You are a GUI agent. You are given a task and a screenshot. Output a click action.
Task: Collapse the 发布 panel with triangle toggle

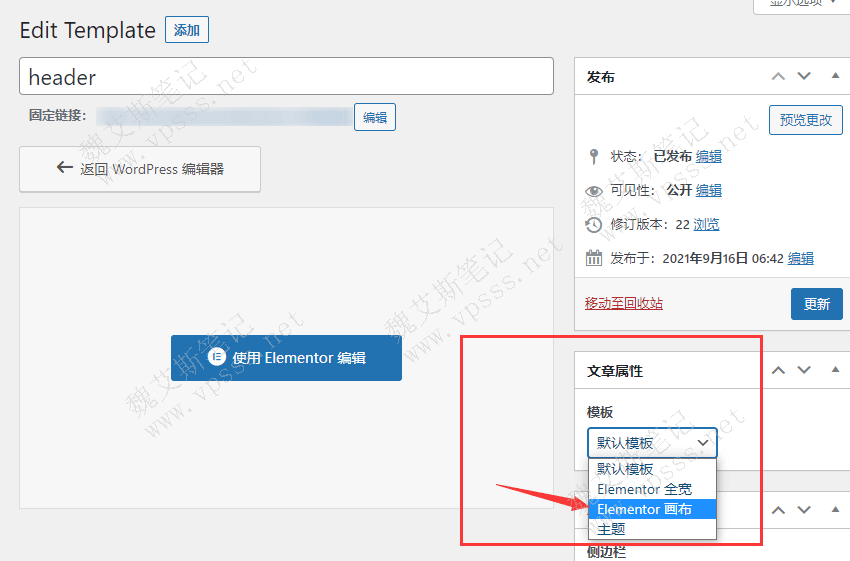point(835,76)
